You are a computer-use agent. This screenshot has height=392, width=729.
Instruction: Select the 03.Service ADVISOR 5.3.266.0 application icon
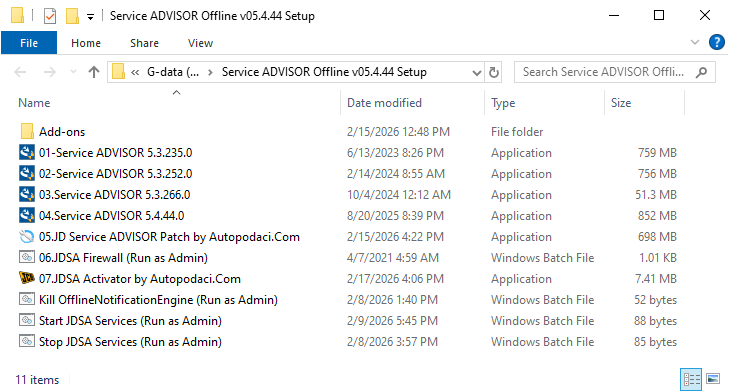[x=27, y=194]
